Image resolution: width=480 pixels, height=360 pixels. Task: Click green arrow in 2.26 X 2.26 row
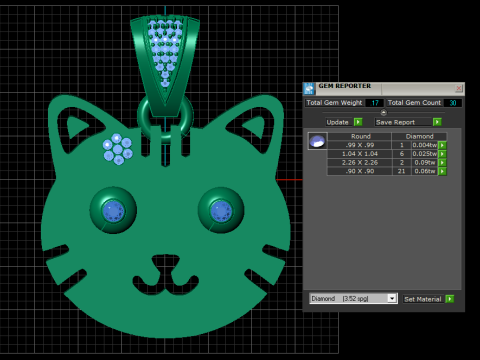[x=442, y=162]
